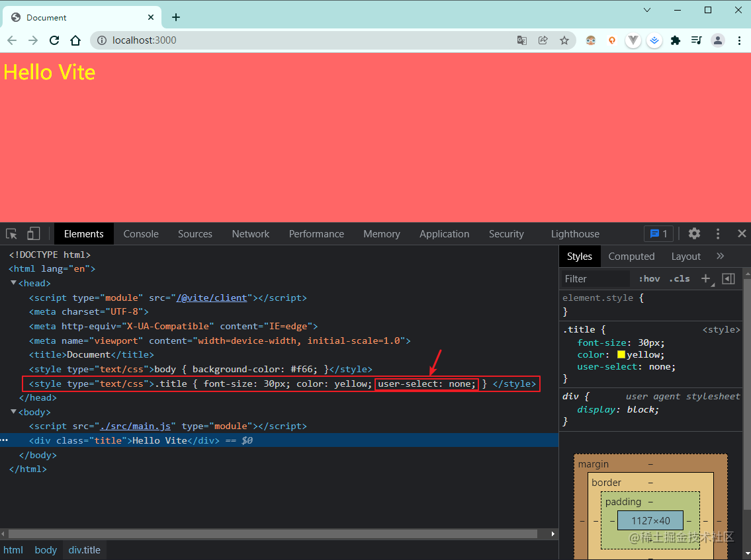Toggle element :hov pseudo-class states
Screen dimensions: 751x560
click(649, 278)
